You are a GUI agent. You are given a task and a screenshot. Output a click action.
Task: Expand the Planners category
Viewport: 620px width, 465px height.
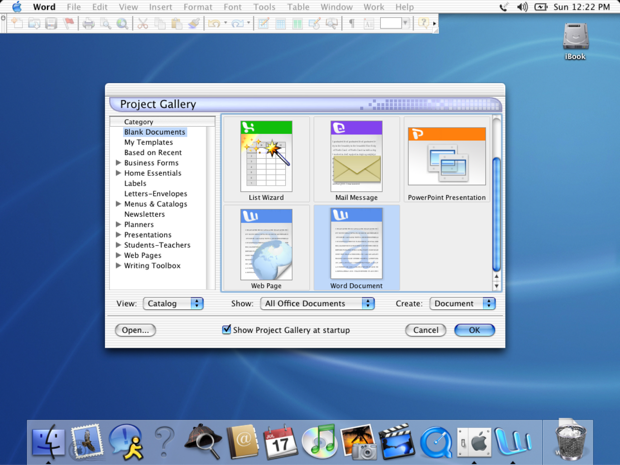[118, 224]
